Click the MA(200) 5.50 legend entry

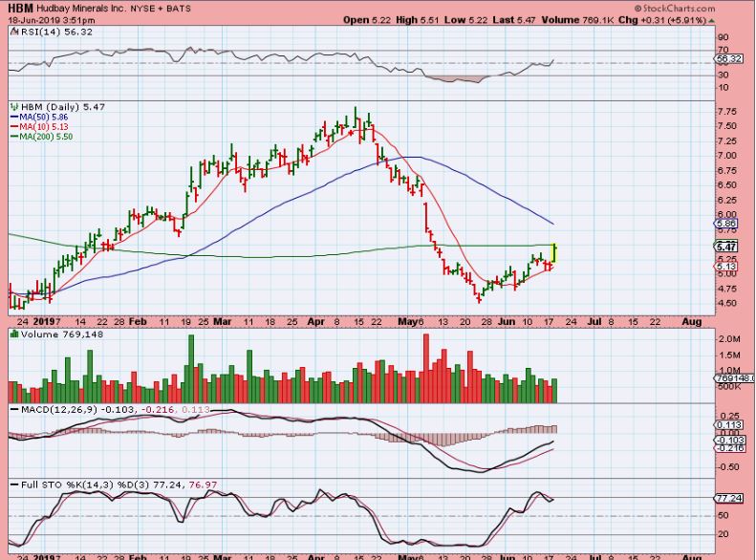pyautogui.click(x=41, y=137)
